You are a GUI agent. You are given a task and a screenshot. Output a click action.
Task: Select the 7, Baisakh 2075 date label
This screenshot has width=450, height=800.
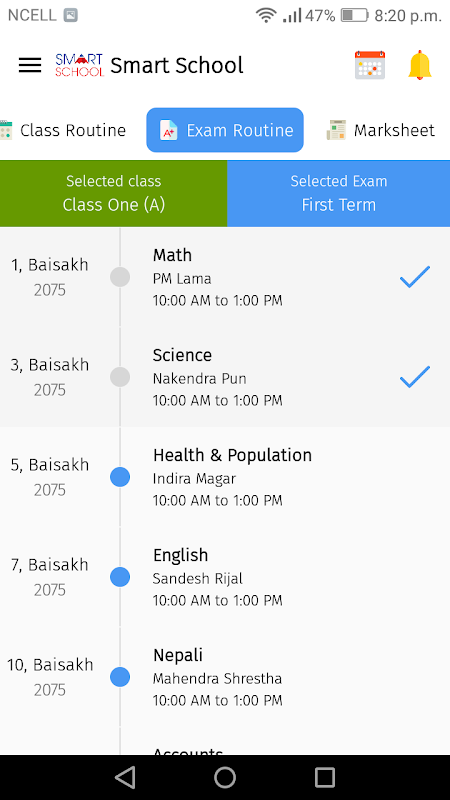49,577
